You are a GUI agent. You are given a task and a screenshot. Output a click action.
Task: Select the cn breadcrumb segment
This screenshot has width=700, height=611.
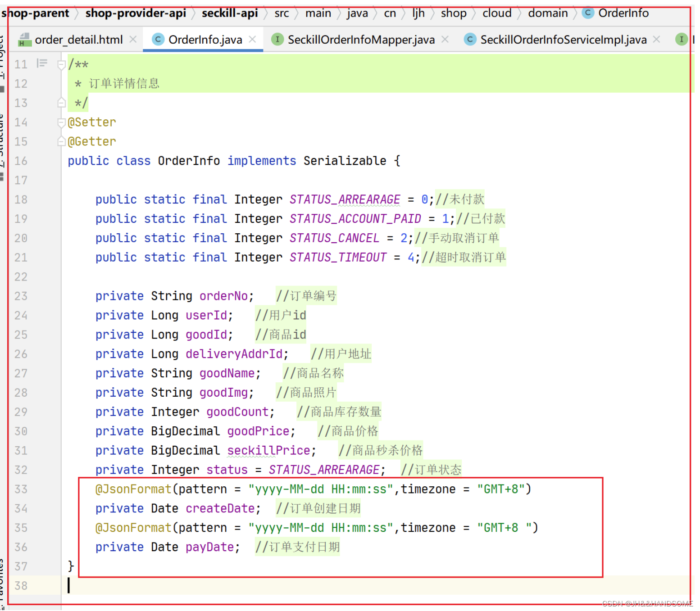390,14
